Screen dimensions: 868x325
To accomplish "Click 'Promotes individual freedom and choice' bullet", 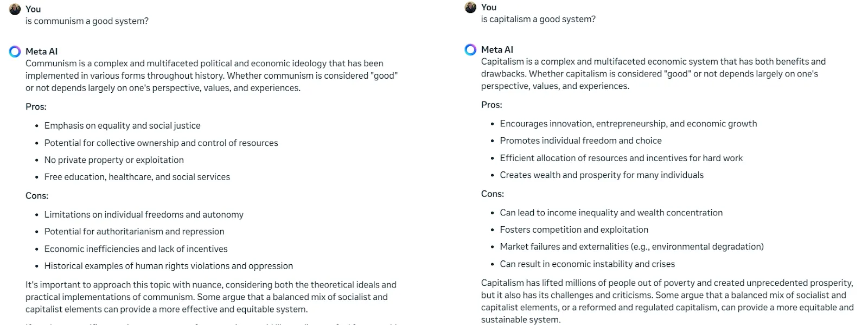I will pyautogui.click(x=581, y=141).
